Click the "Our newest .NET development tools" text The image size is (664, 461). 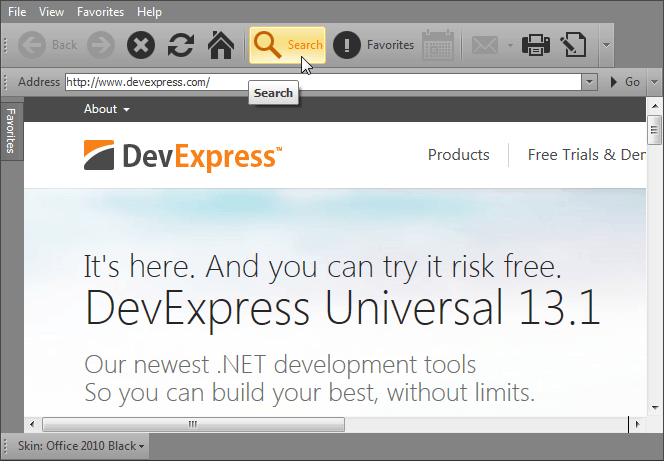[x=280, y=365]
